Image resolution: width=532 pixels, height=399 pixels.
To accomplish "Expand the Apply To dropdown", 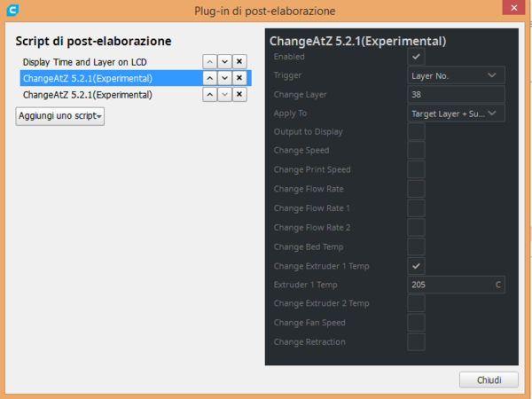I will point(456,113).
